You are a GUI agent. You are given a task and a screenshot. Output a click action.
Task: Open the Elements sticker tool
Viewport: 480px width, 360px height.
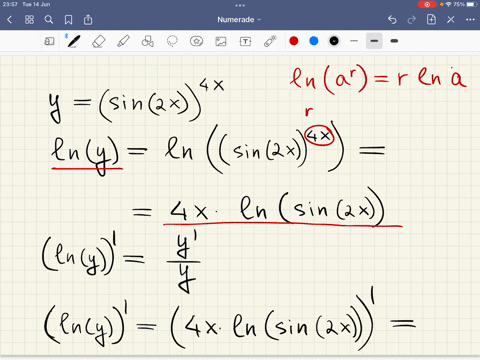click(x=196, y=41)
